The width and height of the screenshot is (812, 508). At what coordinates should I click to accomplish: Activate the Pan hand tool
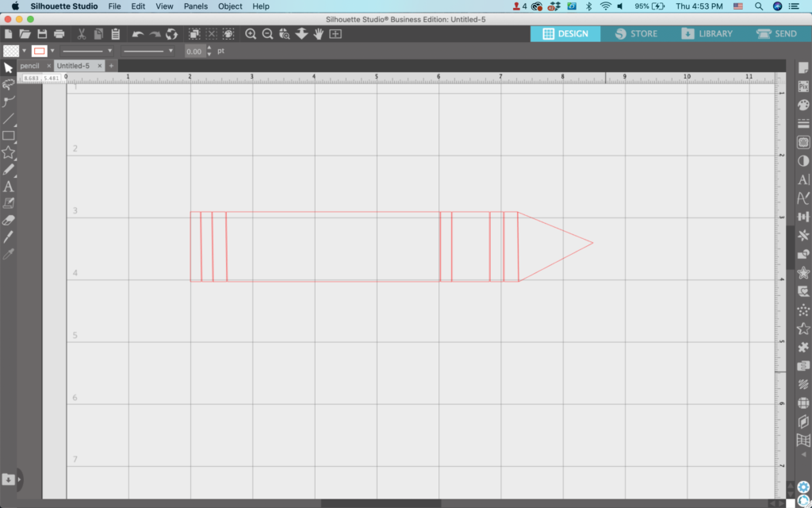click(318, 34)
